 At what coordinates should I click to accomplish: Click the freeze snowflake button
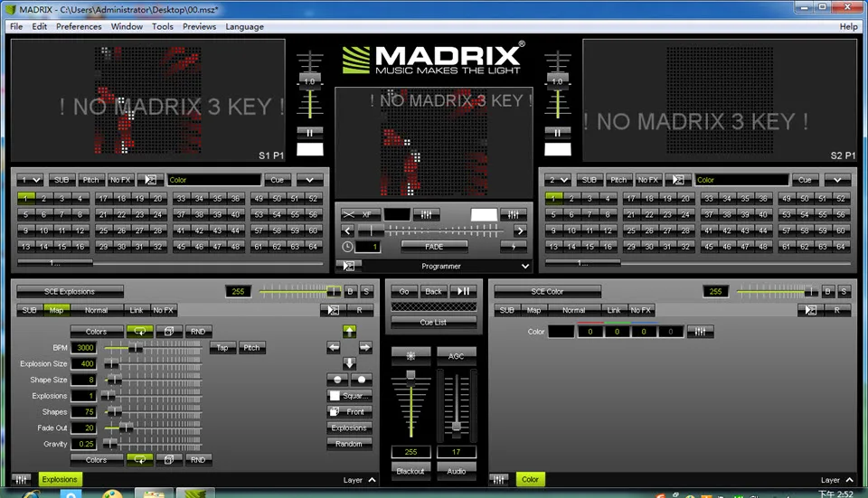(410, 356)
